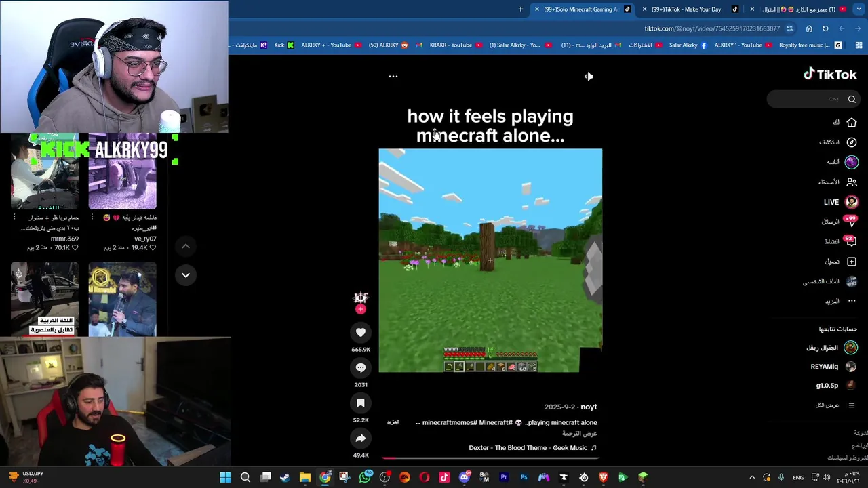Expand the caption with 'المزيد'
Viewport: 868px width, 488px height.
[x=393, y=422]
